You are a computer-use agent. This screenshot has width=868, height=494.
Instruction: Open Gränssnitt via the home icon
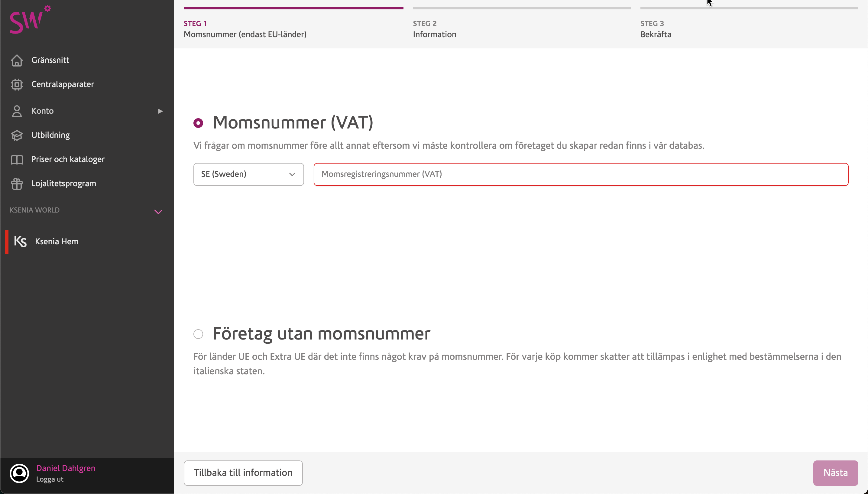[17, 60]
